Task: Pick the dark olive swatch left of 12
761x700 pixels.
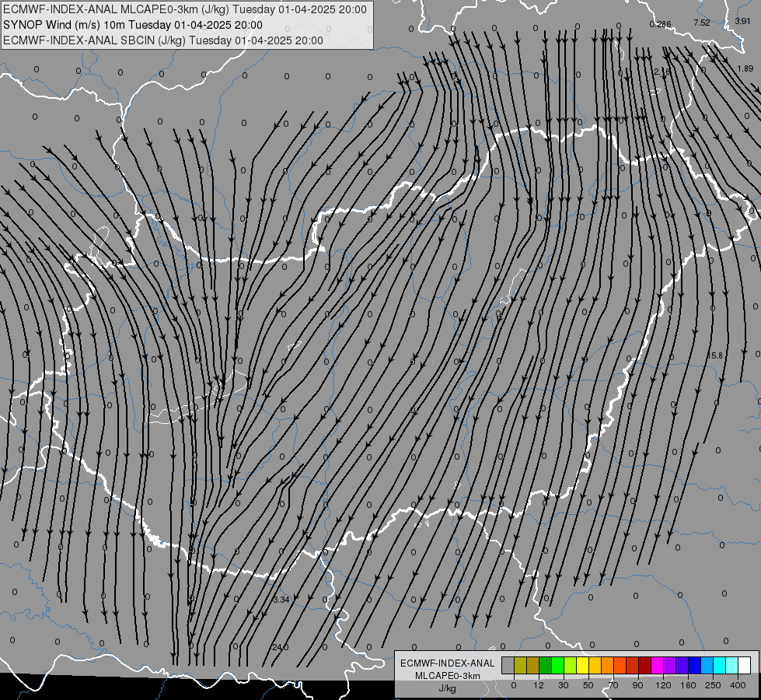Action: click(533, 666)
